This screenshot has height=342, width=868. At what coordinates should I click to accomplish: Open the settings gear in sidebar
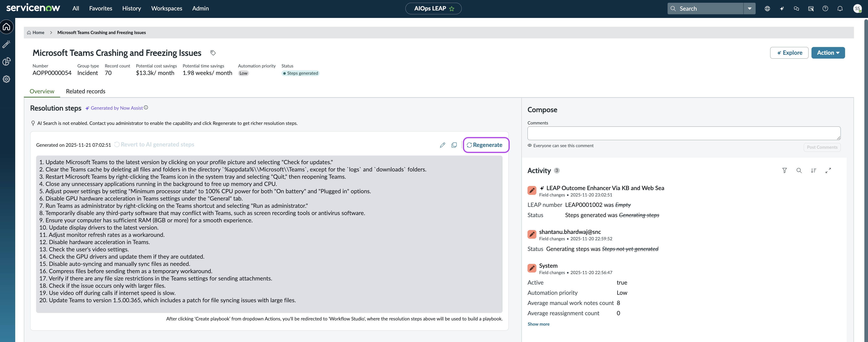click(6, 79)
